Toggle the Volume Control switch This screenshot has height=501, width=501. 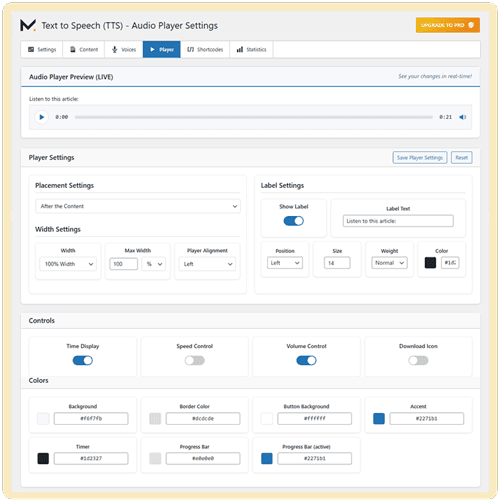coord(306,360)
